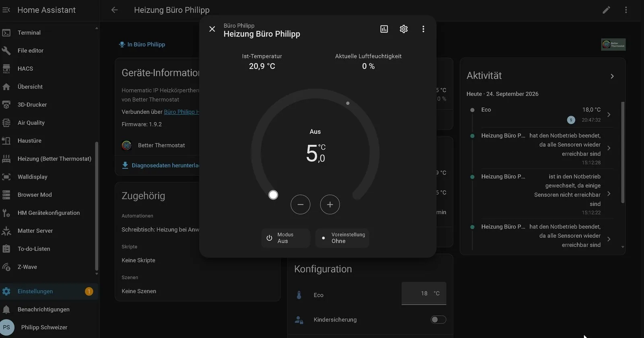Click the Eco temperature input field
The image size is (644, 338).
424,293
